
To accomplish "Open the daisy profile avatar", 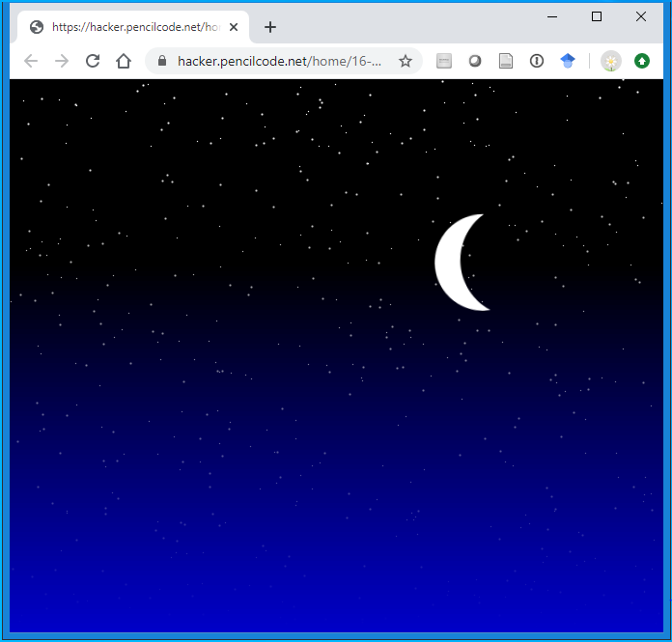I will [x=611, y=61].
